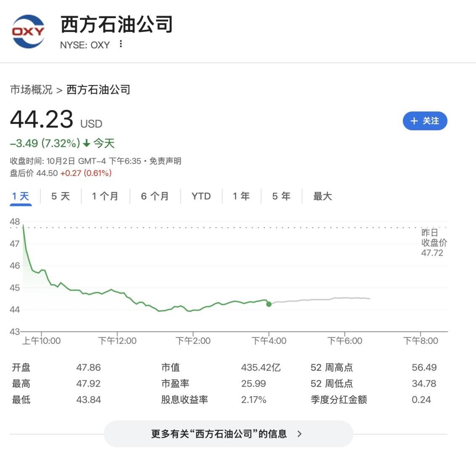Screen dimensions: 476x454
Task: Click the OXY company logo
Action: tap(27, 32)
